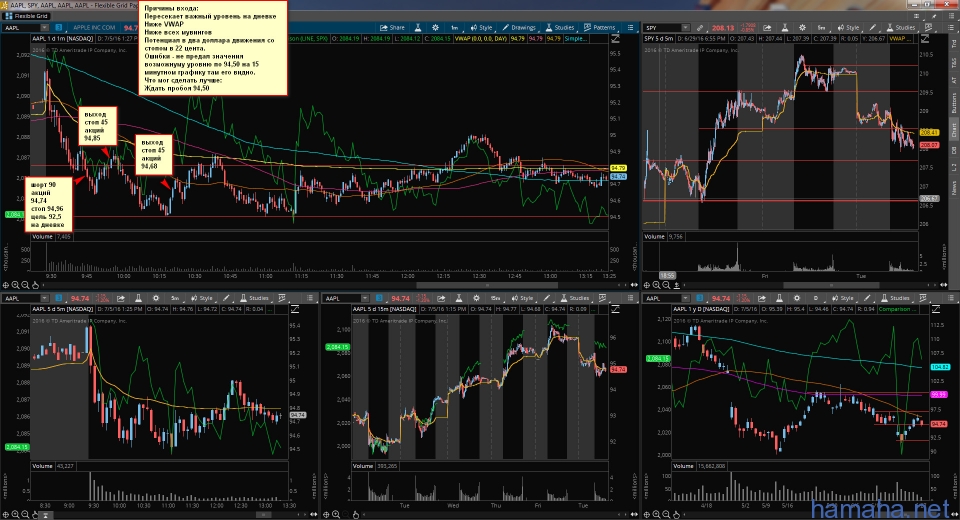Image resolution: width=960 pixels, height=520 pixels.
Task: Click zoom-in magnifier under AAPL 15m chart
Action: pos(336,514)
